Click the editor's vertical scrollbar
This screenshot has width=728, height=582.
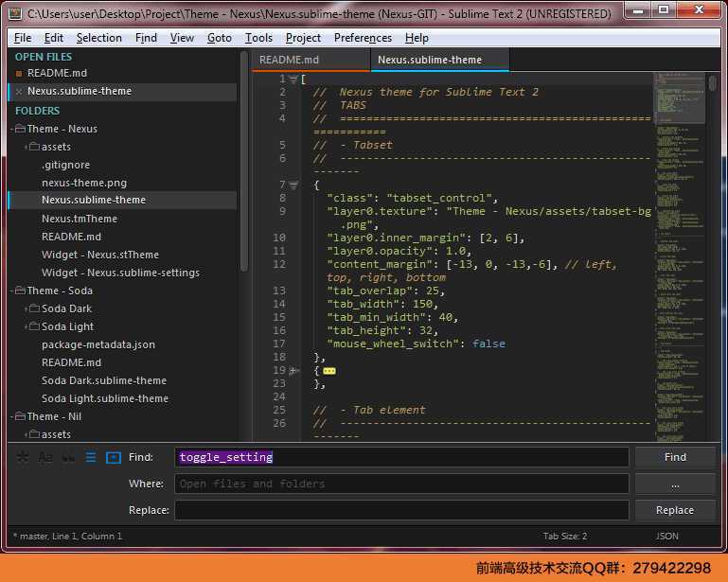pos(713,84)
